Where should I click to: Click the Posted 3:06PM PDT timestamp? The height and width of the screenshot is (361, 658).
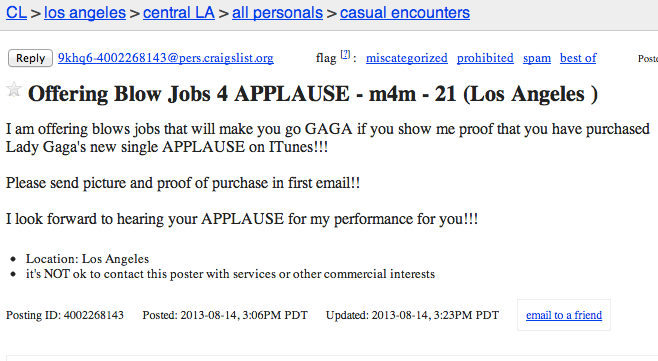point(225,315)
